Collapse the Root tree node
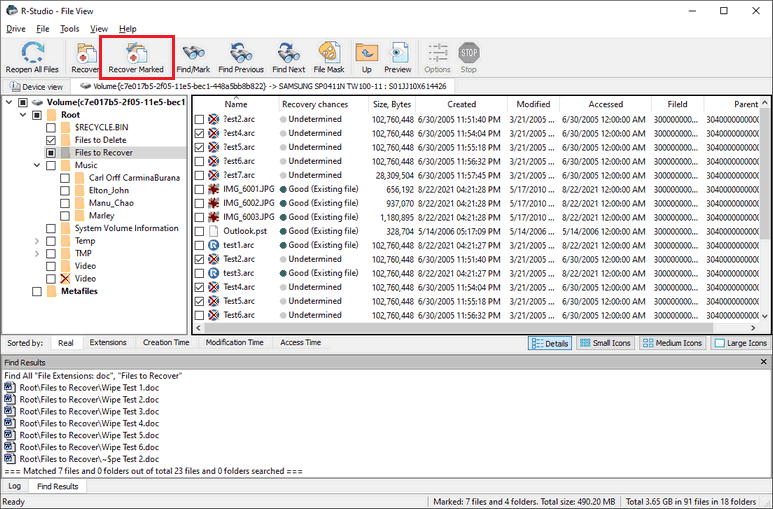This screenshot has width=773, height=509. (23, 115)
